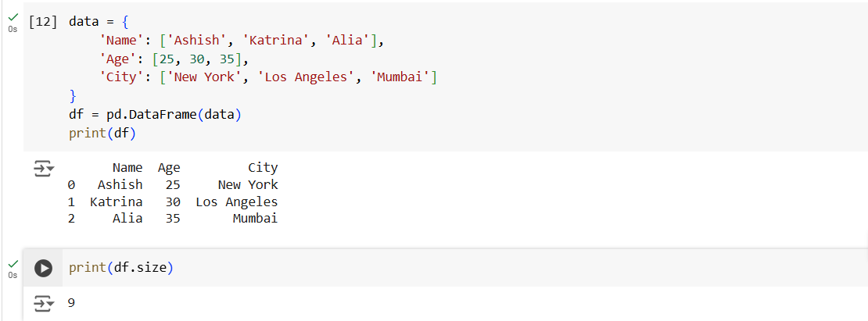Click the [12] execution count
Viewport: 868px width, 321px height.
pyautogui.click(x=42, y=22)
